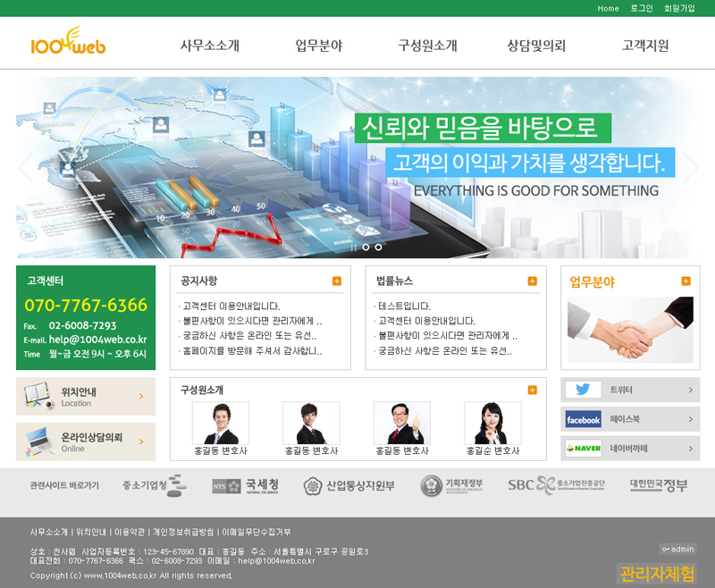Select the second banner slide indicator dot

tap(378, 247)
